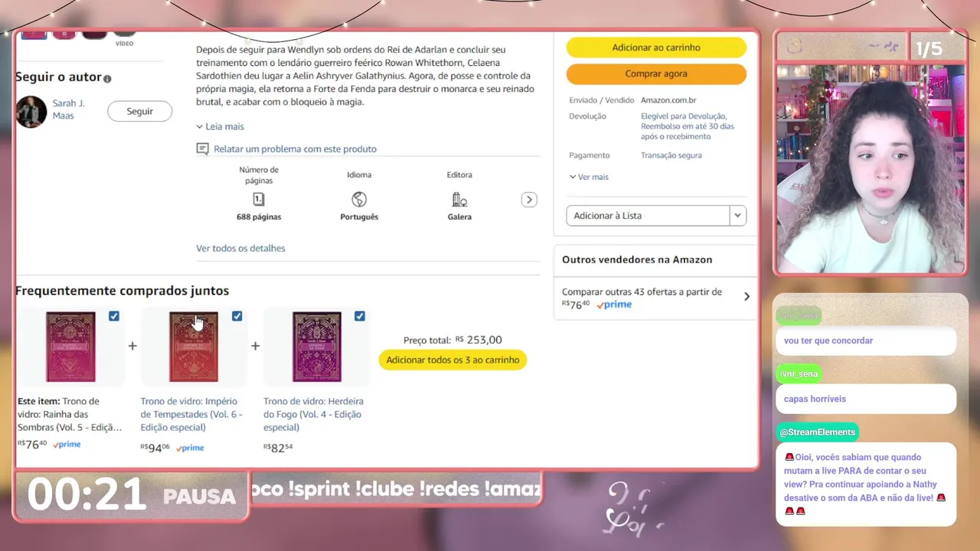Uncheck the Império de Tempestades book checkbox
The width and height of the screenshot is (980, 551).
point(237,316)
